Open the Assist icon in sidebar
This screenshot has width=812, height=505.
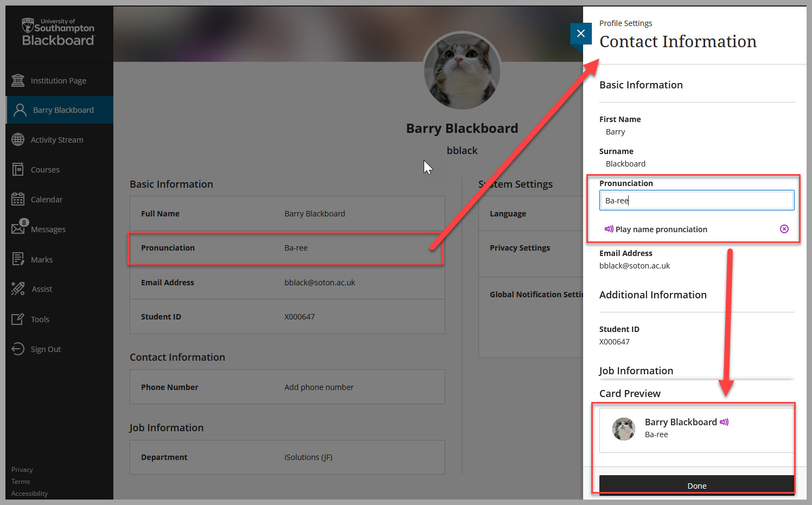18,289
